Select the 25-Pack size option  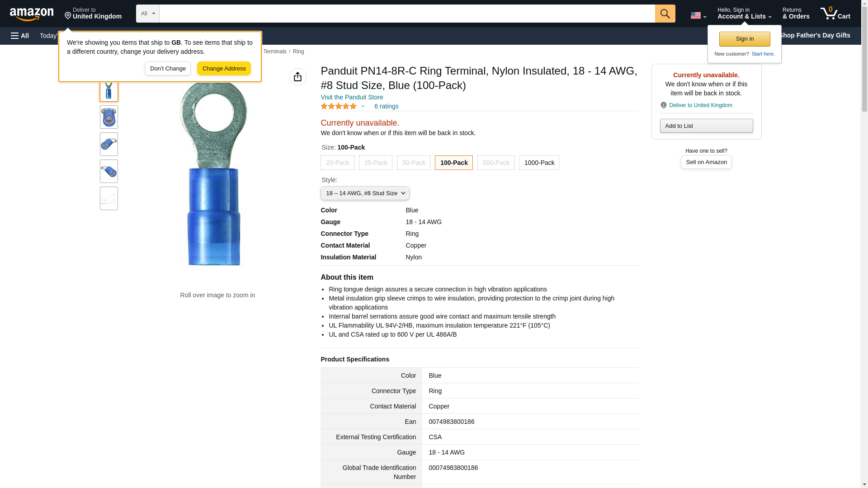[375, 163]
